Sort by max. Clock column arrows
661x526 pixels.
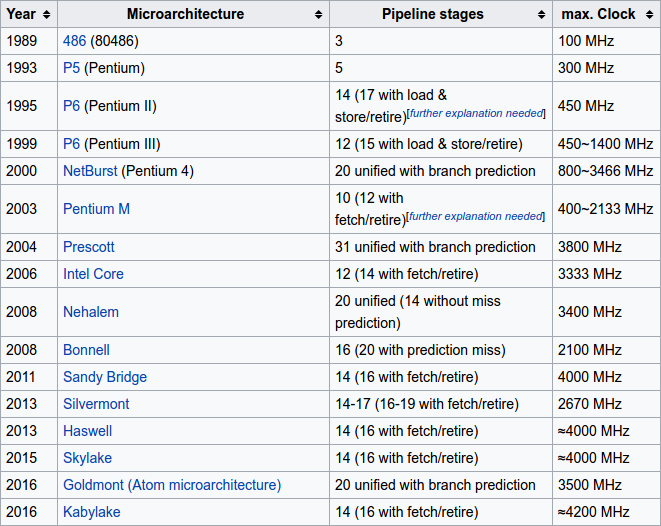(x=650, y=15)
